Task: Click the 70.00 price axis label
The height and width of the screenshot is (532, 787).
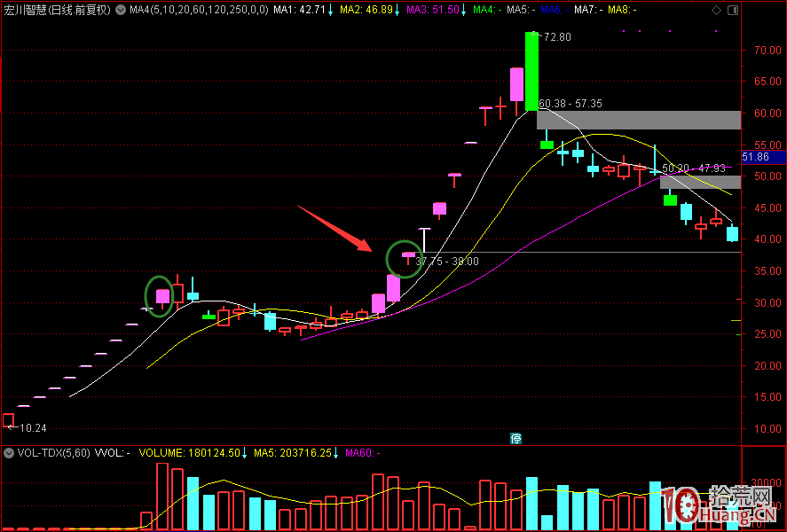Action: click(767, 51)
